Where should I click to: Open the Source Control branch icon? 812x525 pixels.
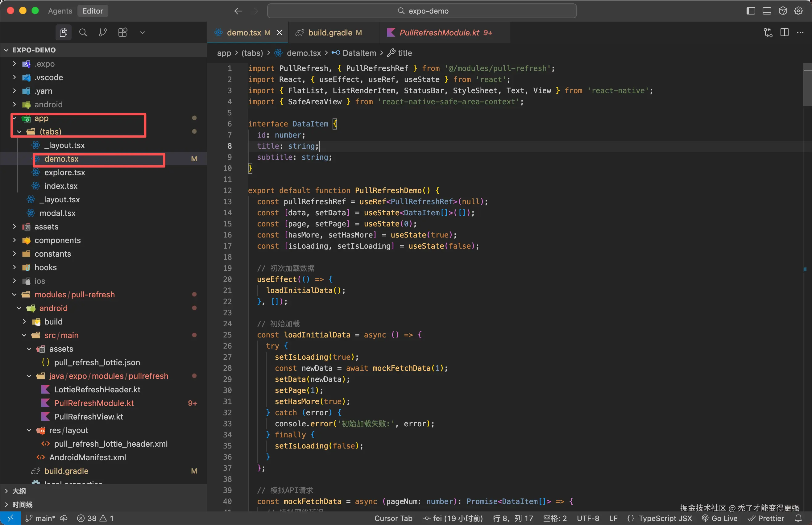pyautogui.click(x=103, y=32)
